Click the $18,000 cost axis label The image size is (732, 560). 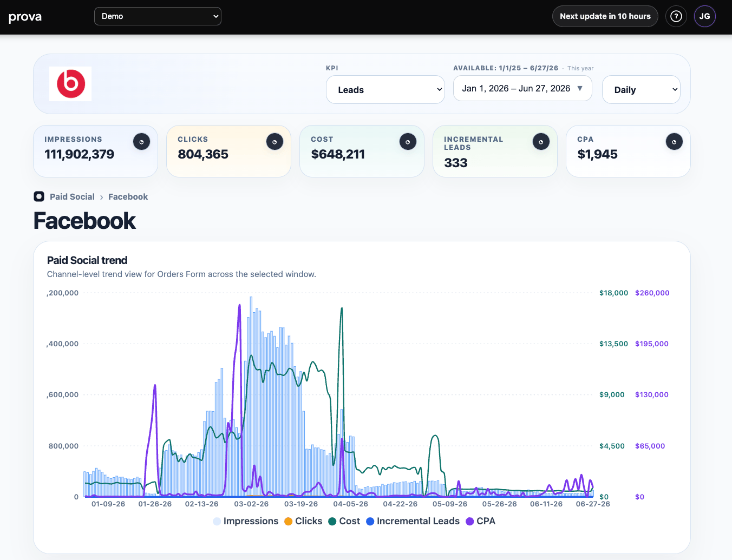tap(613, 293)
